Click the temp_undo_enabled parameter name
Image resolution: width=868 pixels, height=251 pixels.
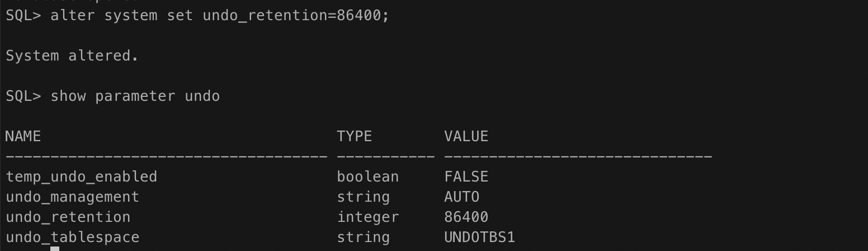(81, 177)
